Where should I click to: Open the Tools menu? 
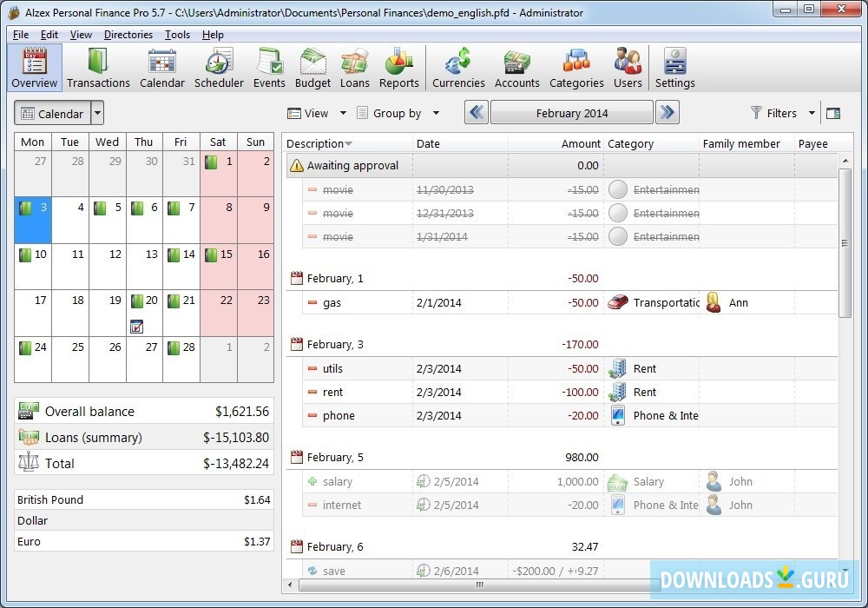pyautogui.click(x=177, y=35)
